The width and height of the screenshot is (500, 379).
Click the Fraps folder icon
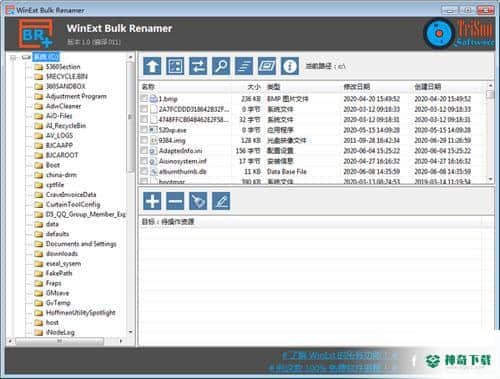click(x=39, y=283)
